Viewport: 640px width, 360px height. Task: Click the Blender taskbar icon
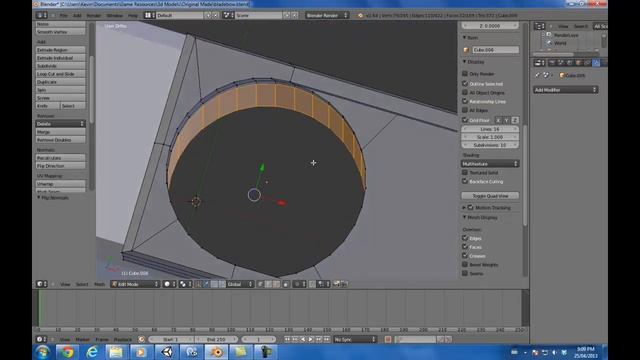pos(216,352)
